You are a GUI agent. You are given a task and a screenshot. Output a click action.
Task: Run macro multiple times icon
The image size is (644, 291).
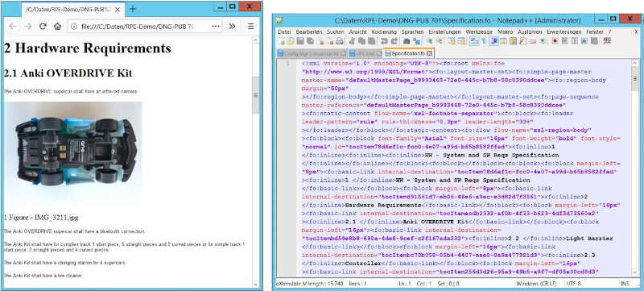point(584,41)
